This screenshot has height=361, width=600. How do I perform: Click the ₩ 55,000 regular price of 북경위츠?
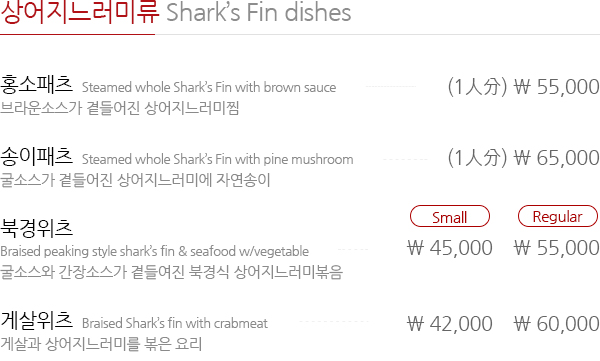coord(557,248)
